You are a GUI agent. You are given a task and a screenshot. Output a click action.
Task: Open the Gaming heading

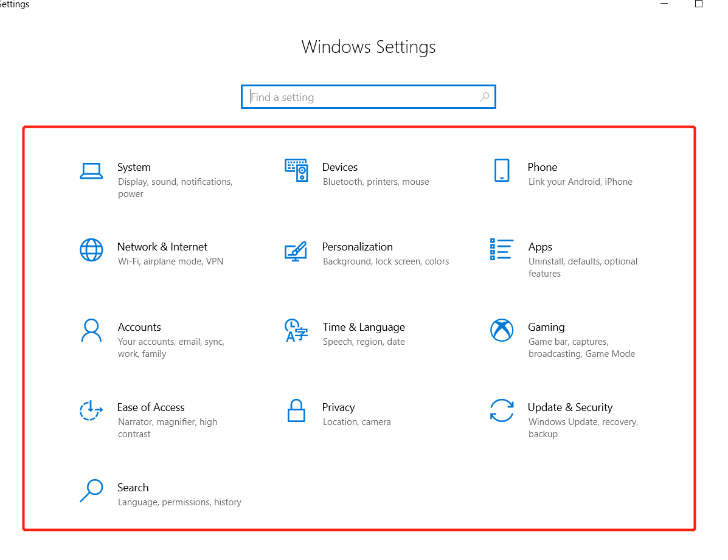click(x=546, y=327)
